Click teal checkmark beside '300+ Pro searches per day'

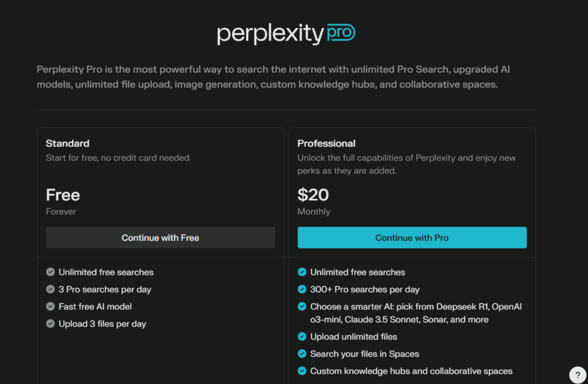point(302,289)
